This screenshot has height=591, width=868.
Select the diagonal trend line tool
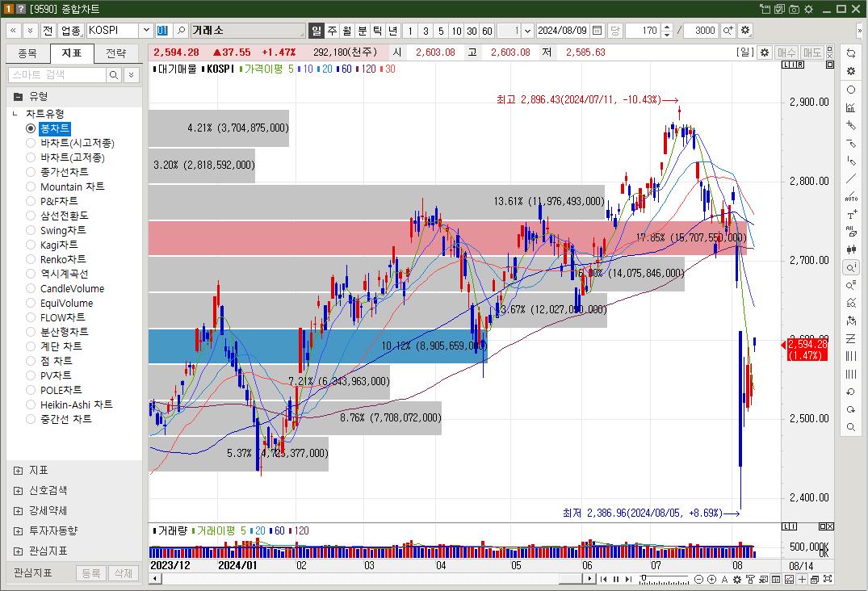pos(851,178)
